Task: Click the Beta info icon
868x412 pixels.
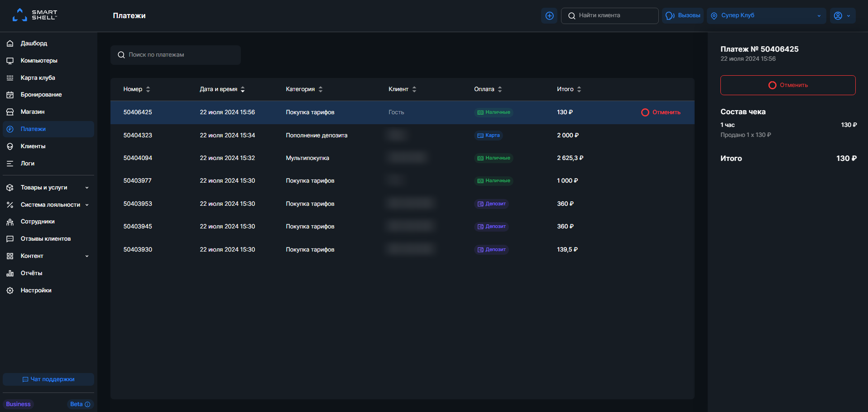Action: coord(87,404)
